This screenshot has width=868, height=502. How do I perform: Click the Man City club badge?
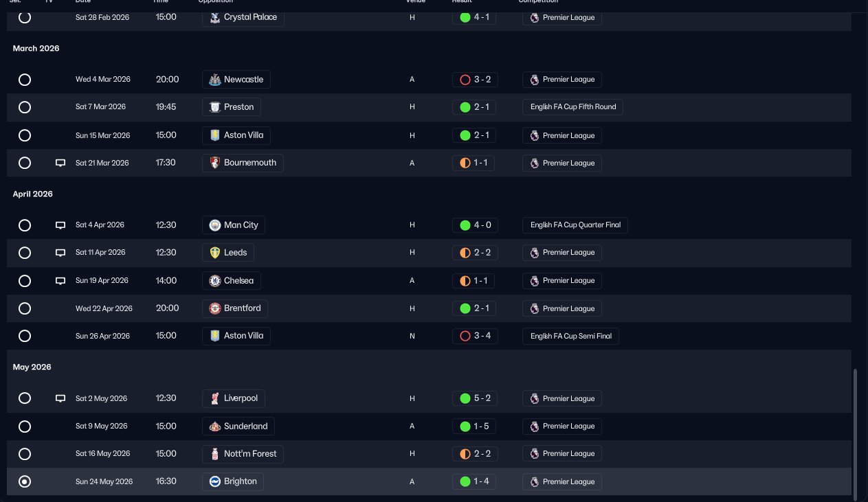(x=214, y=225)
